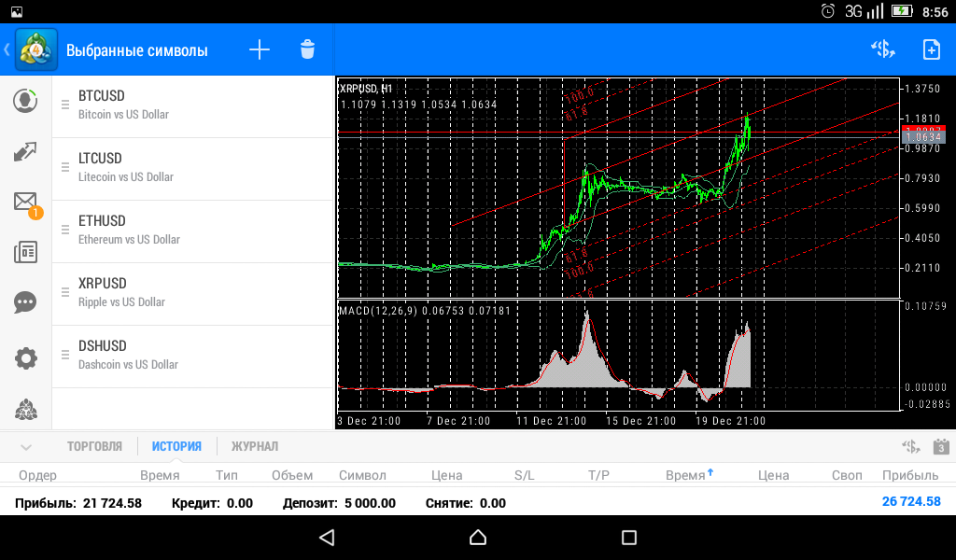Sort history by Символ column
Screen dimensions: 956x560
coord(362,475)
